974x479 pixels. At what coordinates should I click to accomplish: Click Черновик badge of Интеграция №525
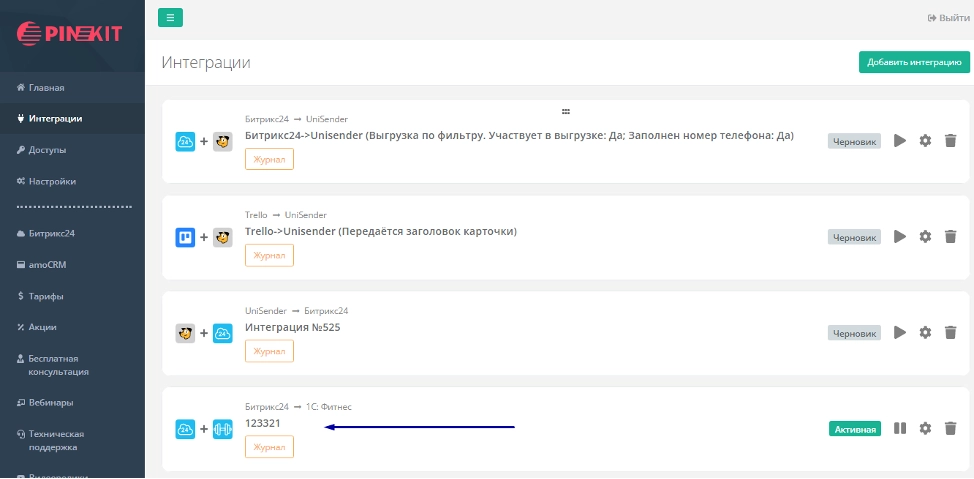[x=854, y=333]
